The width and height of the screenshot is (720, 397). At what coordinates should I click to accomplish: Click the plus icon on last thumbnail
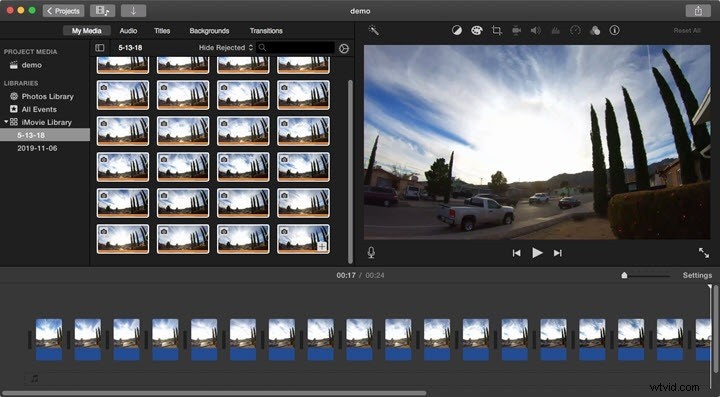coord(322,246)
